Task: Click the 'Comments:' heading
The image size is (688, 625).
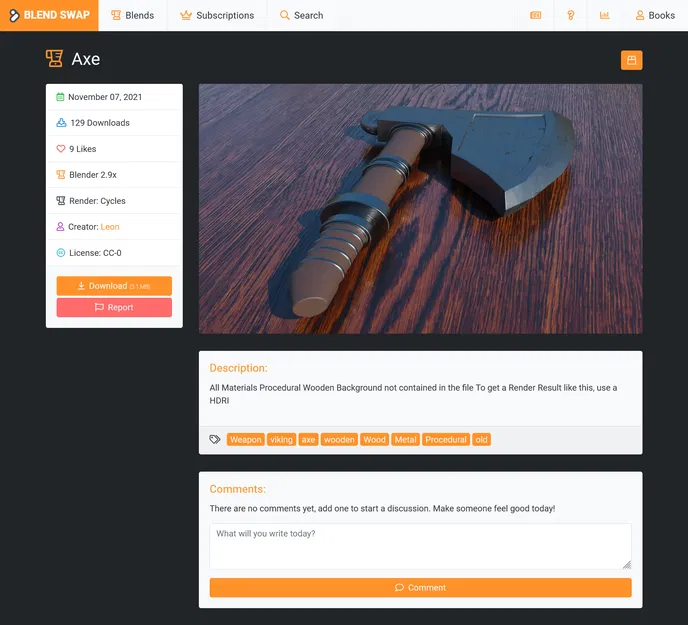Action: coord(237,489)
